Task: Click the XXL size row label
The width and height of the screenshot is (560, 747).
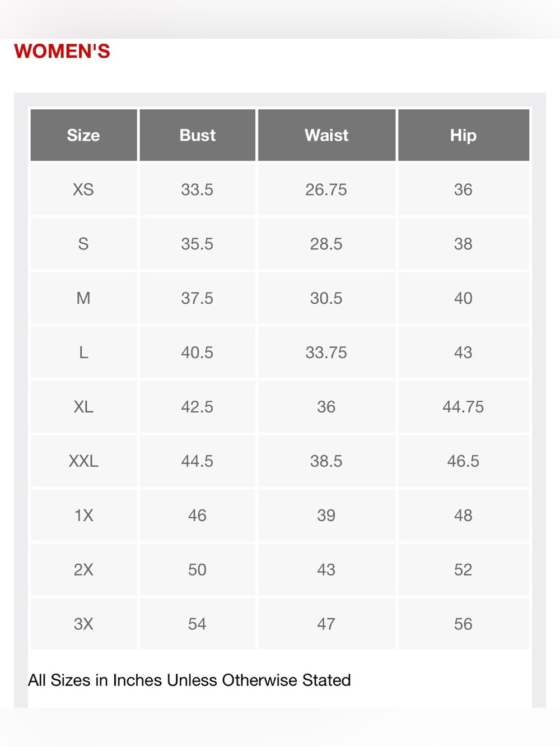Action: pos(83,461)
